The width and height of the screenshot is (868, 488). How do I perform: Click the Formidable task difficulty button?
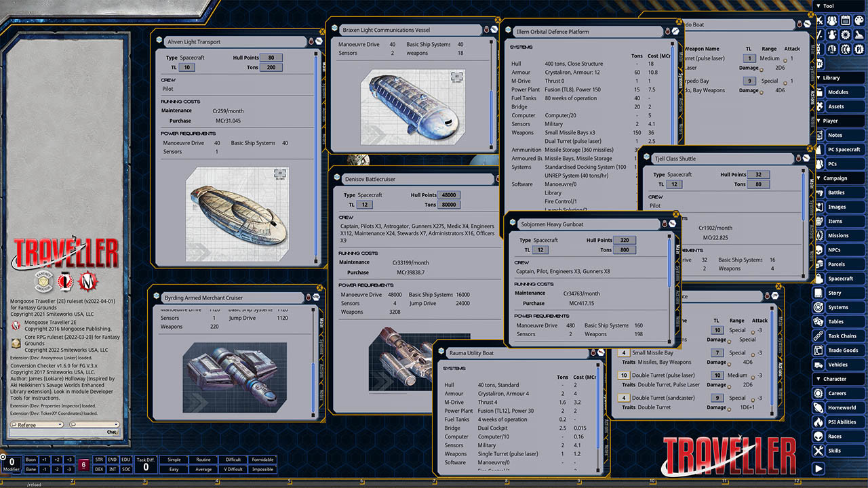[x=263, y=460]
